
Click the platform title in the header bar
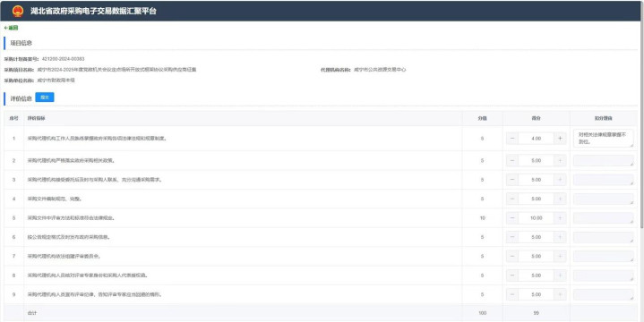[93, 11]
